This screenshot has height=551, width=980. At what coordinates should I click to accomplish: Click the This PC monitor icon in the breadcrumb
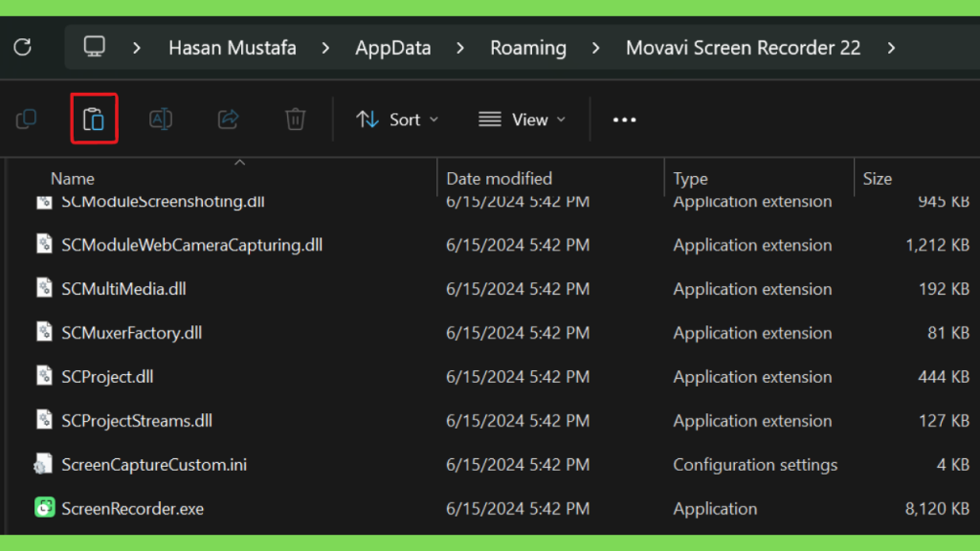pyautogui.click(x=95, y=47)
